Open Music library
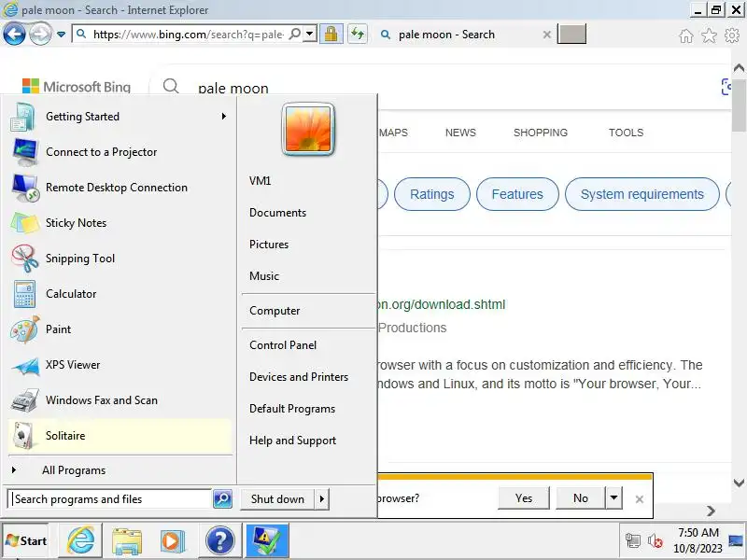This screenshot has width=747, height=560. 264,276
